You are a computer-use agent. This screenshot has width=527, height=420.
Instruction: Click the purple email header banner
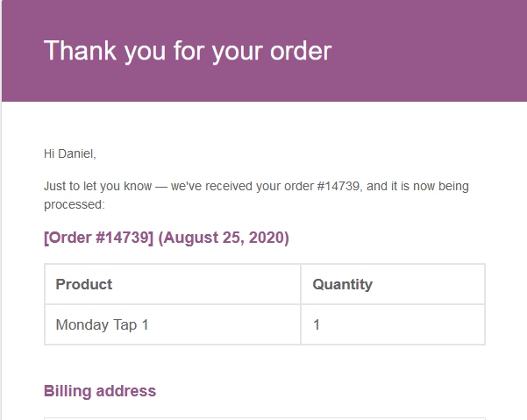264,51
